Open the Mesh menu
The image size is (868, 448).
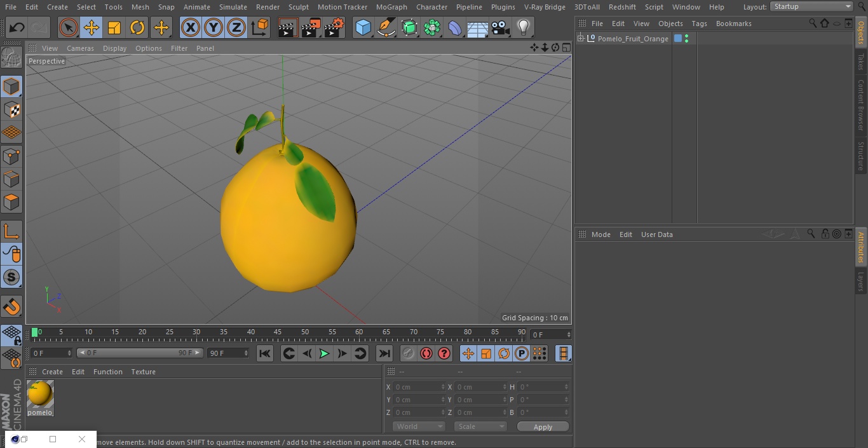[x=140, y=7]
